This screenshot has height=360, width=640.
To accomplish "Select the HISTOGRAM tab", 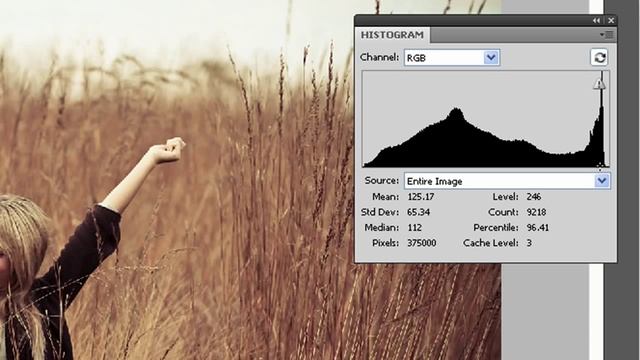I will pos(392,35).
